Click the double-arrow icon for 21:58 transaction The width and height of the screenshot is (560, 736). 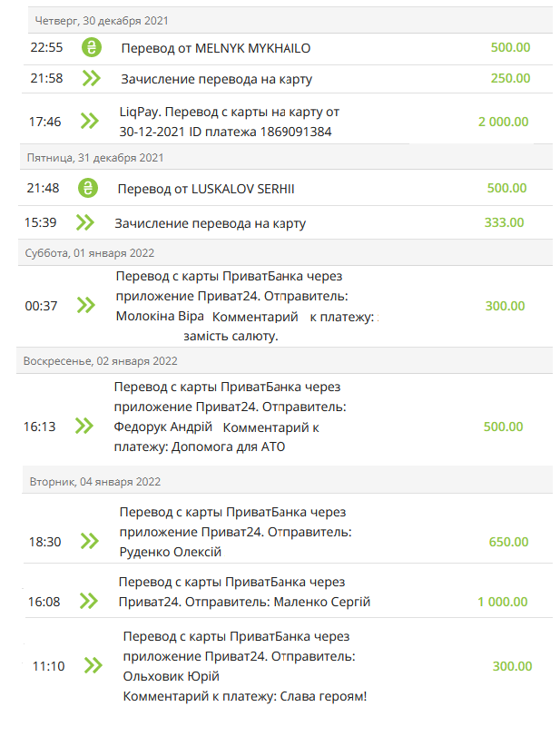(92, 78)
